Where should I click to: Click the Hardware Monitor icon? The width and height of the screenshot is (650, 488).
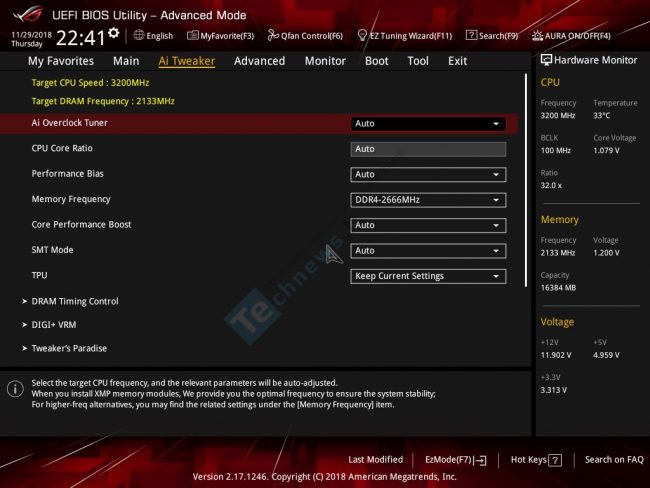pyautogui.click(x=546, y=60)
